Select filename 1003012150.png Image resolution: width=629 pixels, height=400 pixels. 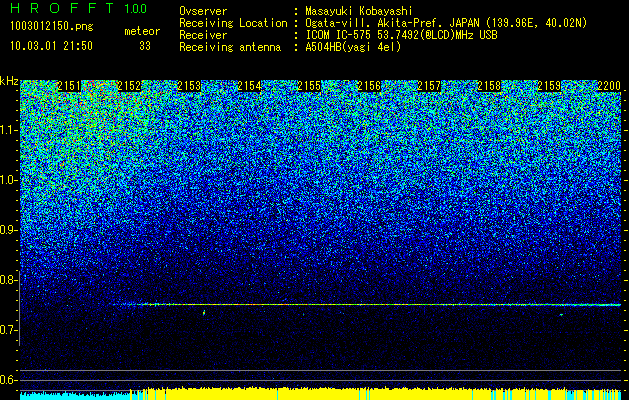(x=52, y=26)
